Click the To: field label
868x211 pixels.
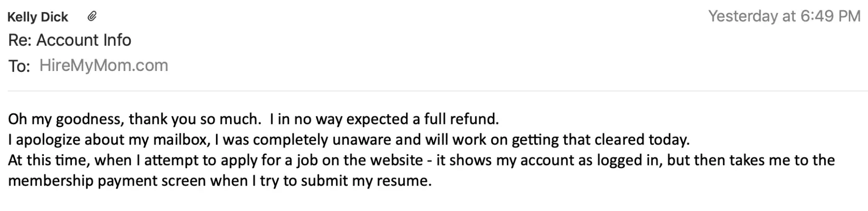[x=19, y=66]
